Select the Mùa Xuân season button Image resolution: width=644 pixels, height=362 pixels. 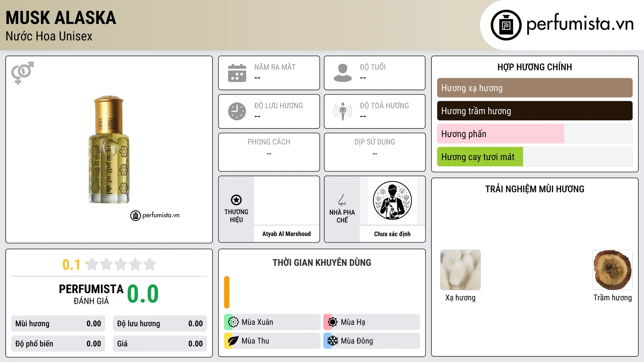(x=272, y=322)
